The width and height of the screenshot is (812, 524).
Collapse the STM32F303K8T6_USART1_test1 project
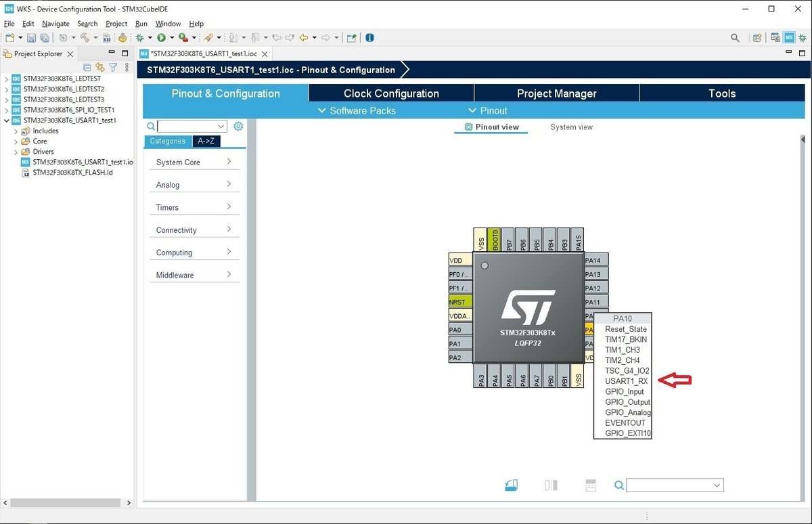point(7,121)
